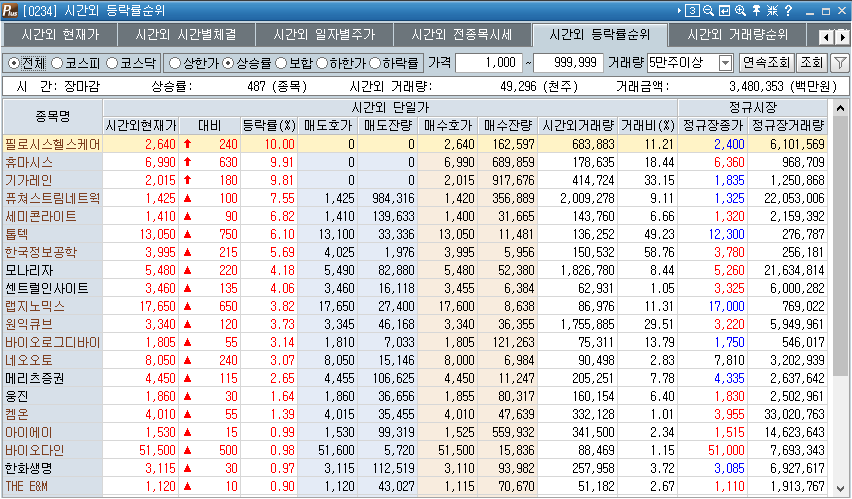Switch to 시간외 전종목시세 tab
Screen dimensions: 852x499
coord(462,35)
